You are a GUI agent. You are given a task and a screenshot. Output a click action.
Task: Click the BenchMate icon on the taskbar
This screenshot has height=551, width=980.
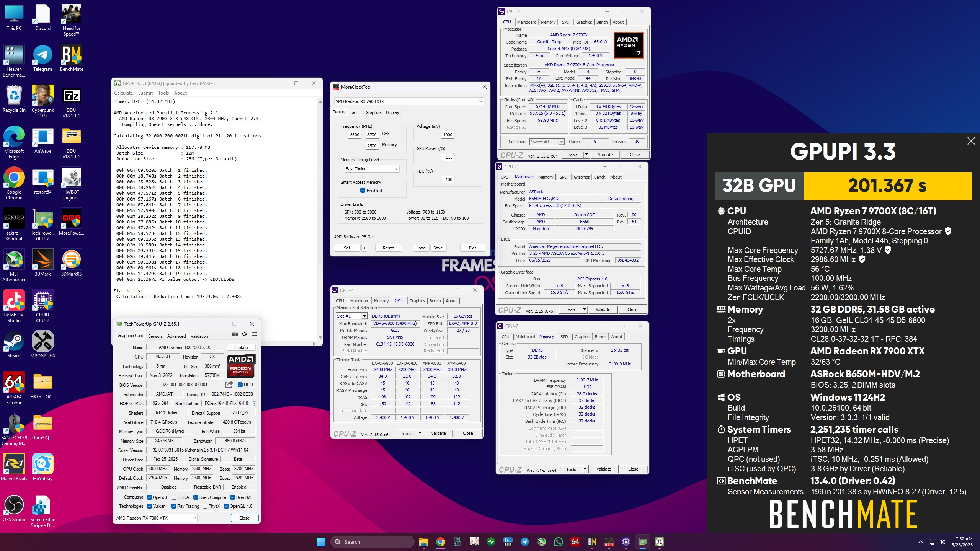coord(592,542)
